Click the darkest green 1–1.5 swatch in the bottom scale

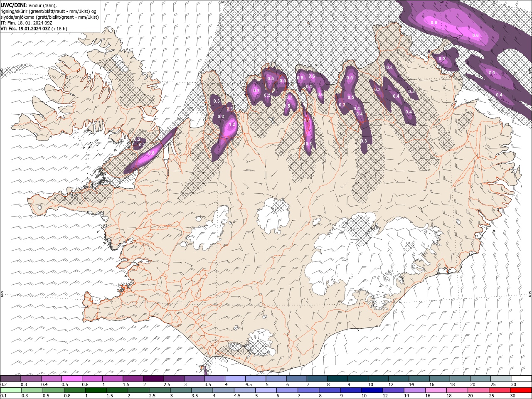point(96,390)
